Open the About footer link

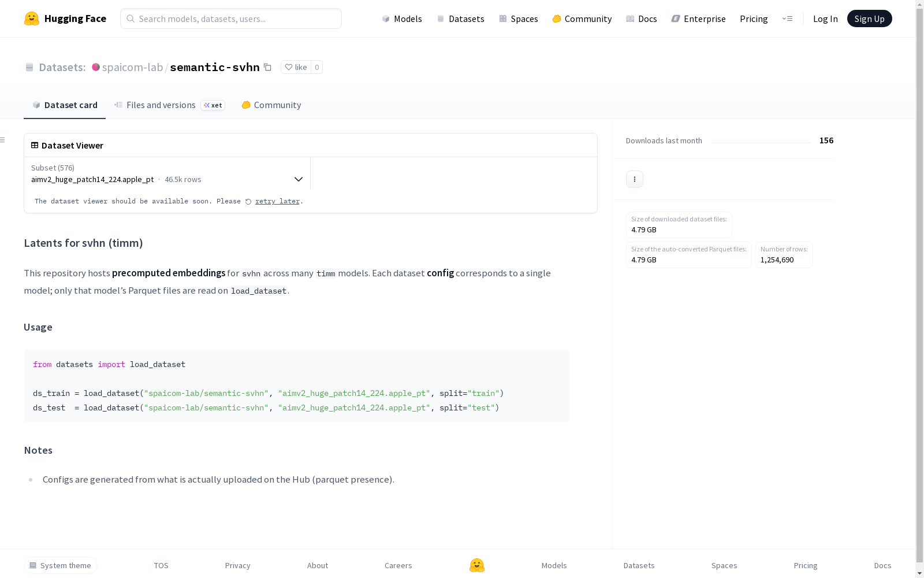[318, 565]
